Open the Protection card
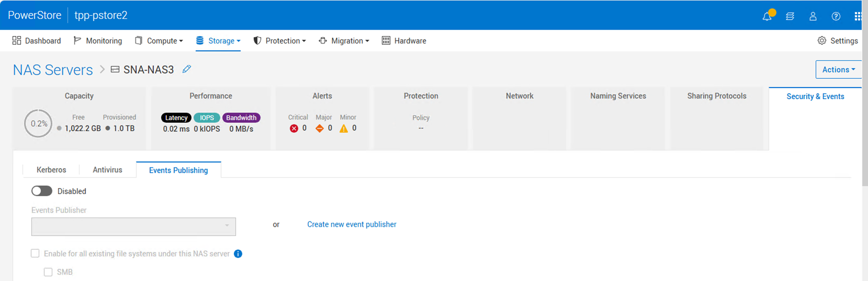868x281 pixels. (x=421, y=118)
